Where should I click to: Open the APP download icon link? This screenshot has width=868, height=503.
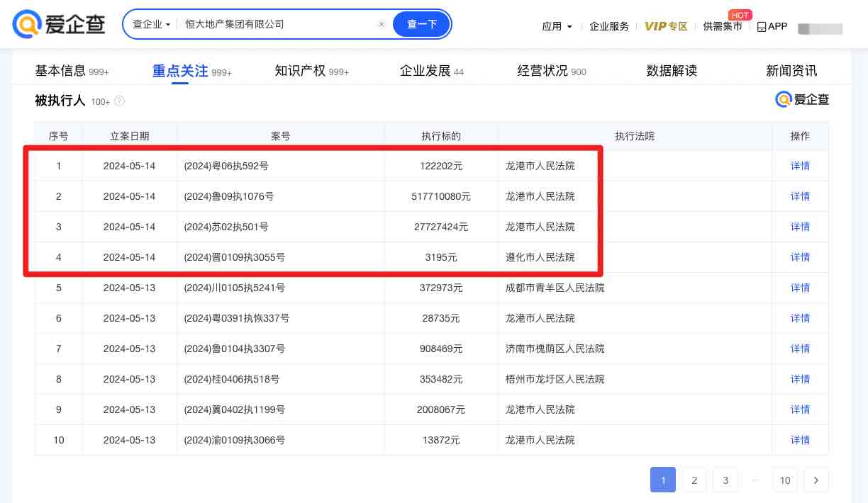tap(772, 26)
